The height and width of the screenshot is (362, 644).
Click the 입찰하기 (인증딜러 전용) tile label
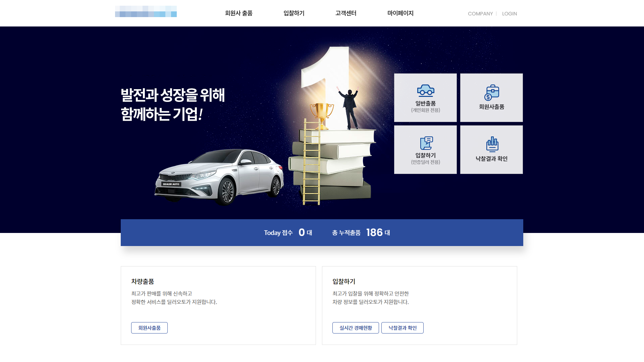(425, 159)
